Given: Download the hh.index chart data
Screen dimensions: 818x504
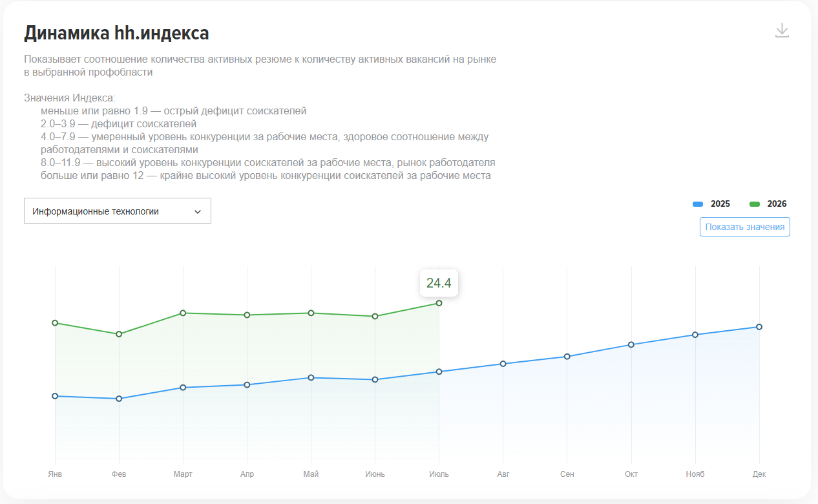Looking at the screenshot, I should click(x=782, y=30).
